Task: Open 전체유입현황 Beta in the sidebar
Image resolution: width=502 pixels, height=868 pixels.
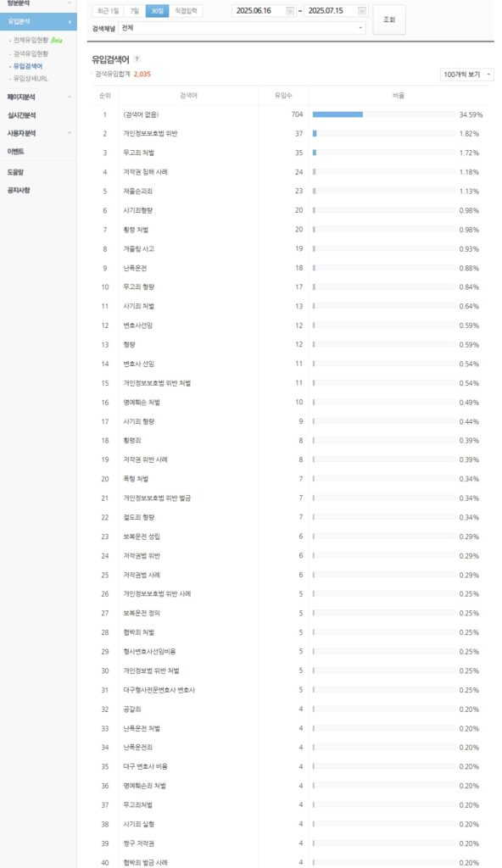Action: click(37, 41)
